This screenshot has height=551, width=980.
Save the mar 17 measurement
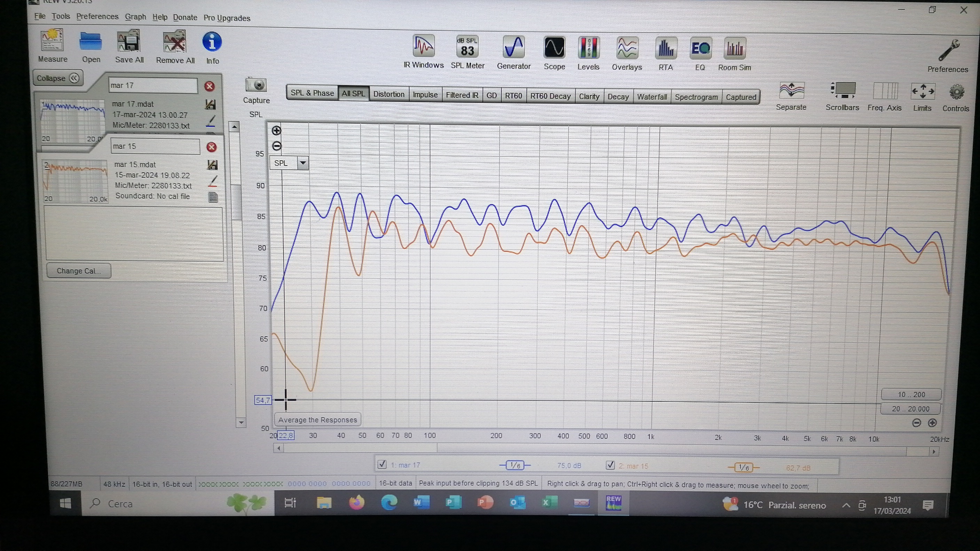[x=211, y=104]
